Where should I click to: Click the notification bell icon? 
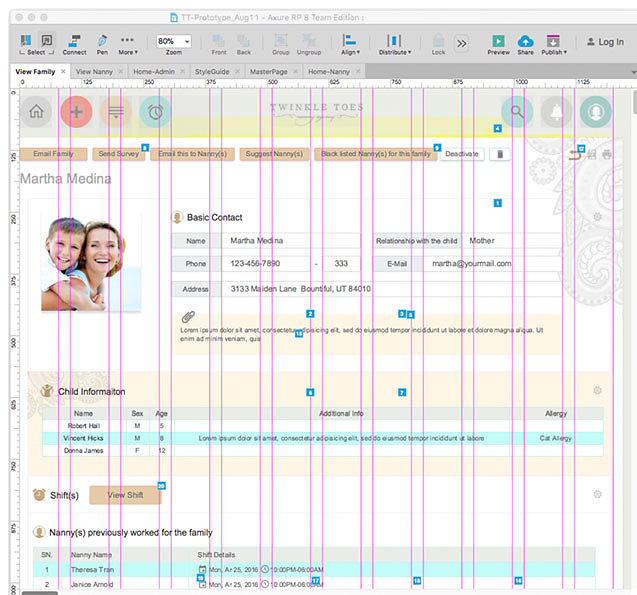tap(556, 112)
